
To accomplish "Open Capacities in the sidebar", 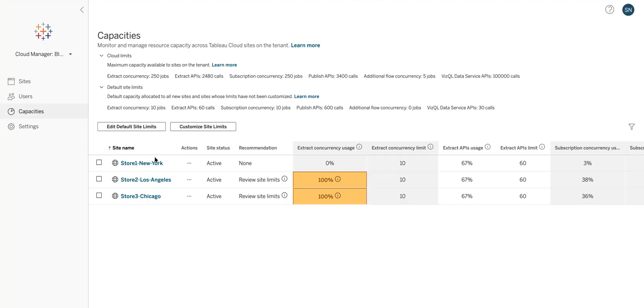I will pyautogui.click(x=44, y=111).
